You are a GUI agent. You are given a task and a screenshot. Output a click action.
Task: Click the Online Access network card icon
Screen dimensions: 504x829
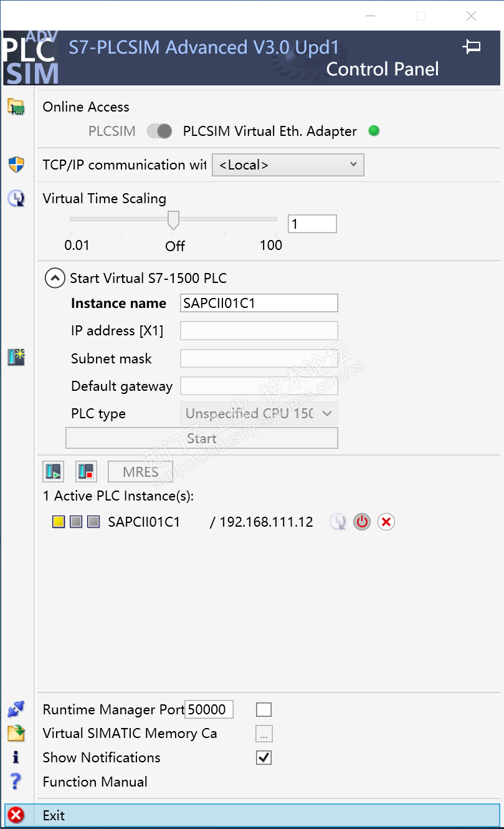(16, 107)
